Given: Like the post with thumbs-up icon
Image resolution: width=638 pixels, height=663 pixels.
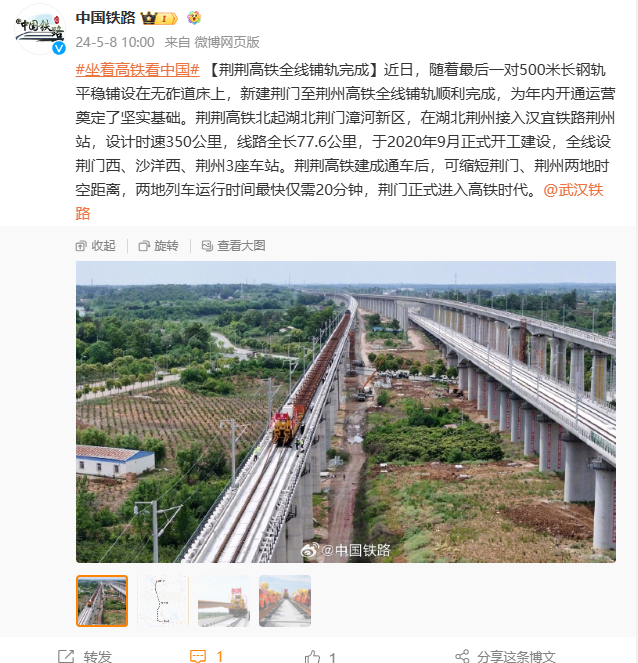Looking at the screenshot, I should 320,656.
